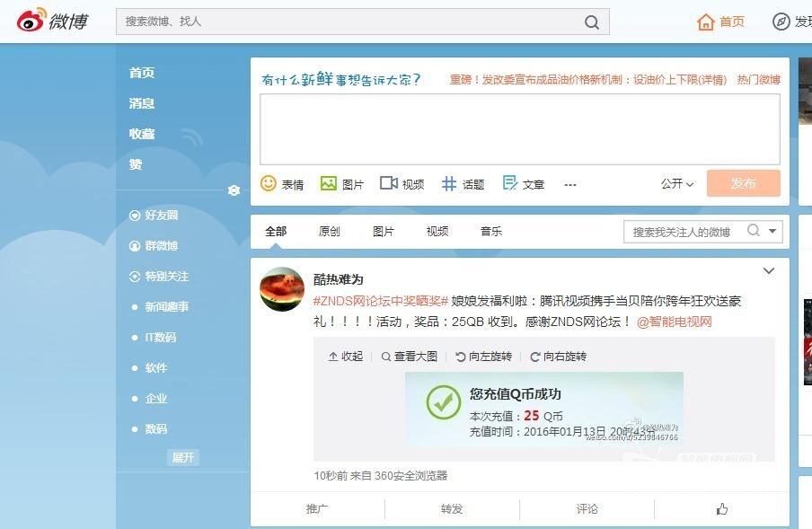This screenshot has width=812, height=529.
Task: Switch to 音乐 feed tab
Action: pos(491,232)
